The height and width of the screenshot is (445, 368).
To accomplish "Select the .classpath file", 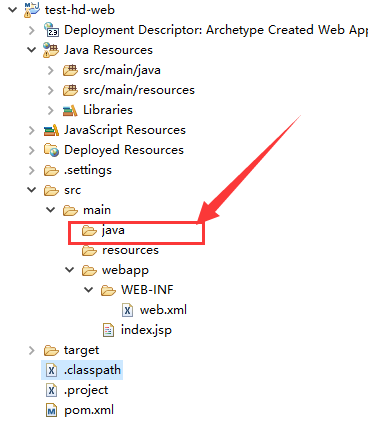I will click(x=92, y=370).
